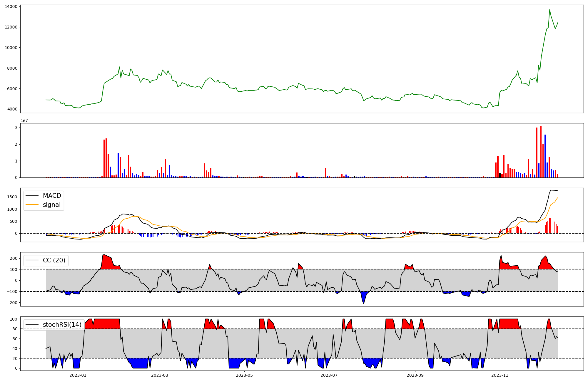Viewport: 588px width, 382px height.
Task: Click the 1500 tick on MACD axis
Action: pos(12,197)
